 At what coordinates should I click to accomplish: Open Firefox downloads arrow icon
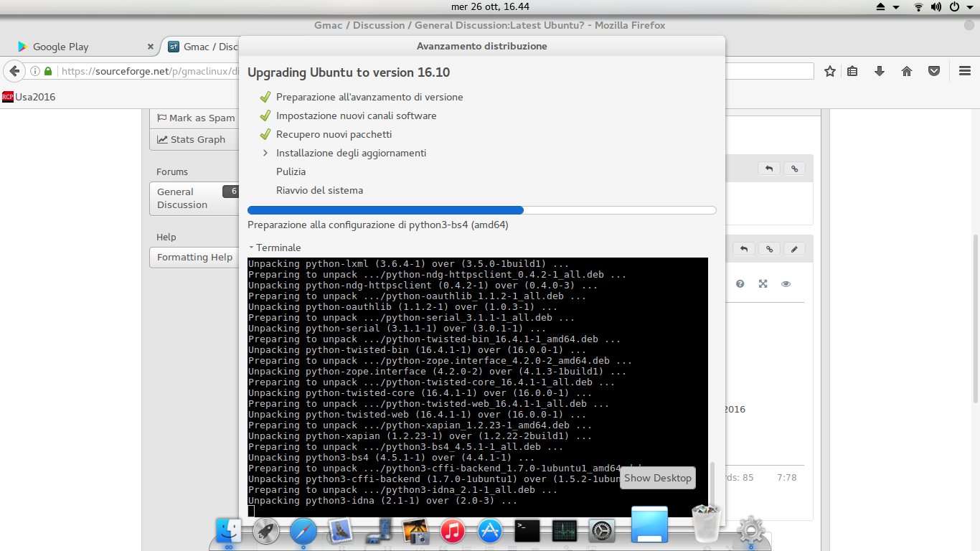[x=880, y=71]
